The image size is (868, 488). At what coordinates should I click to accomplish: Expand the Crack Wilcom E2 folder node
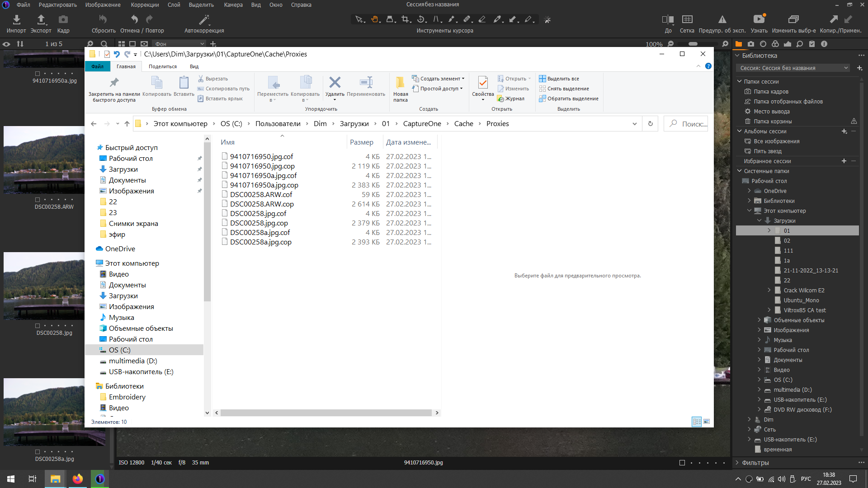point(769,290)
